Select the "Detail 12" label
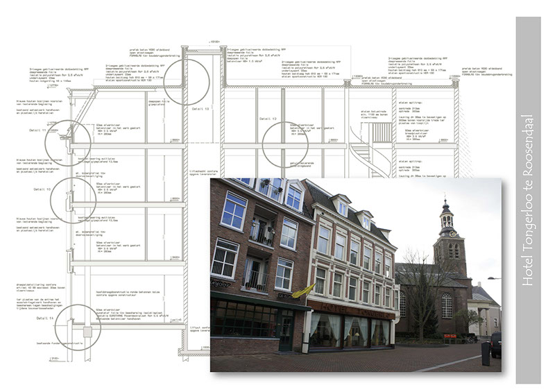This screenshot has width=555, height=392. tap(268, 119)
